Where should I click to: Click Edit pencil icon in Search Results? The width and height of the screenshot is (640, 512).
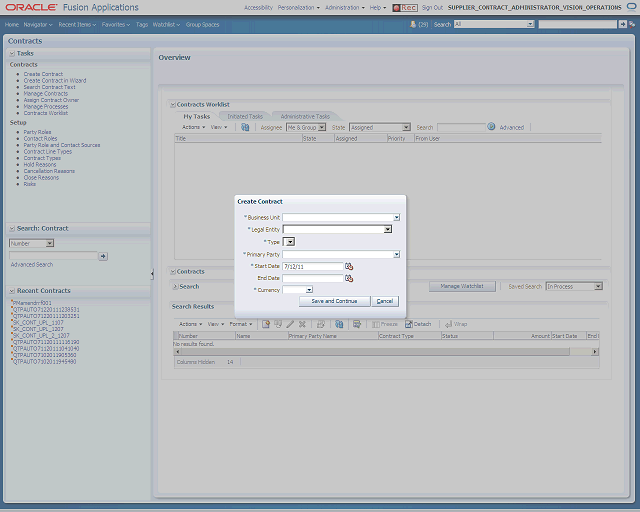[290, 324]
